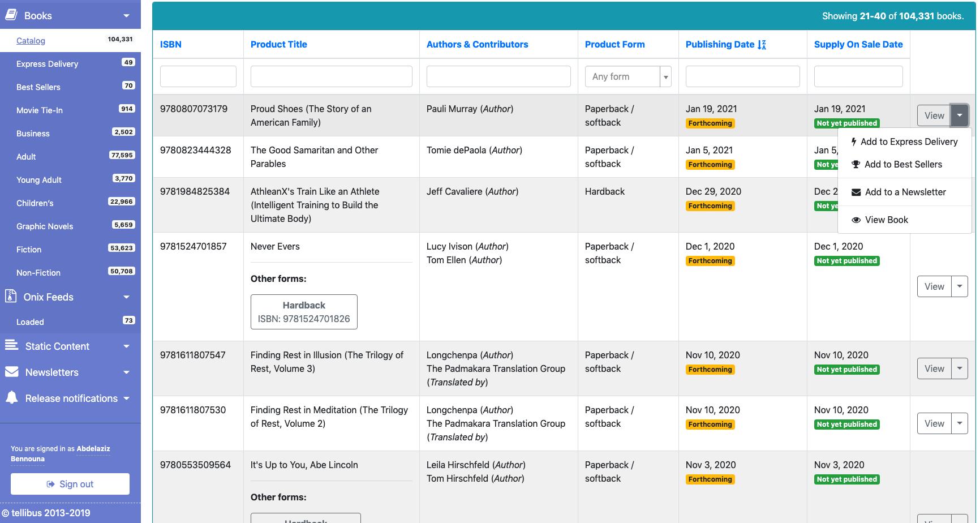This screenshot has height=523, width=980.
Task: Open Hardback form ISBN 9781524701826
Action: click(x=304, y=312)
